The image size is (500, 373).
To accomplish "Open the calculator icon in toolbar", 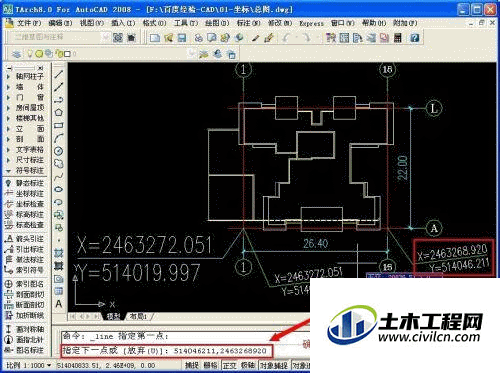I will [398, 38].
